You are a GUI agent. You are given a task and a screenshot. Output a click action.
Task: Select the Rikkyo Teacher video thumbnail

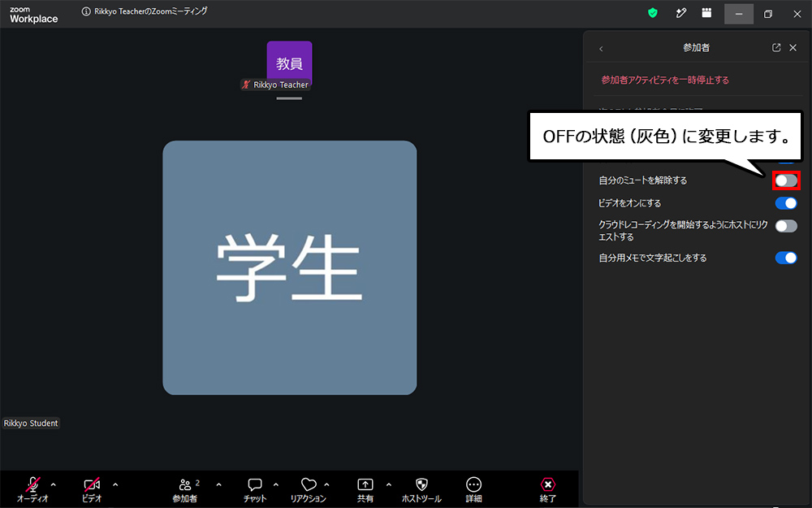pos(289,64)
